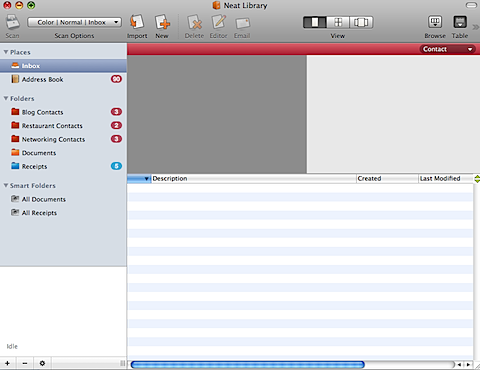The image size is (480, 370).
Task: Open the Networking Contacts folder
Action: pyautogui.click(x=63, y=139)
